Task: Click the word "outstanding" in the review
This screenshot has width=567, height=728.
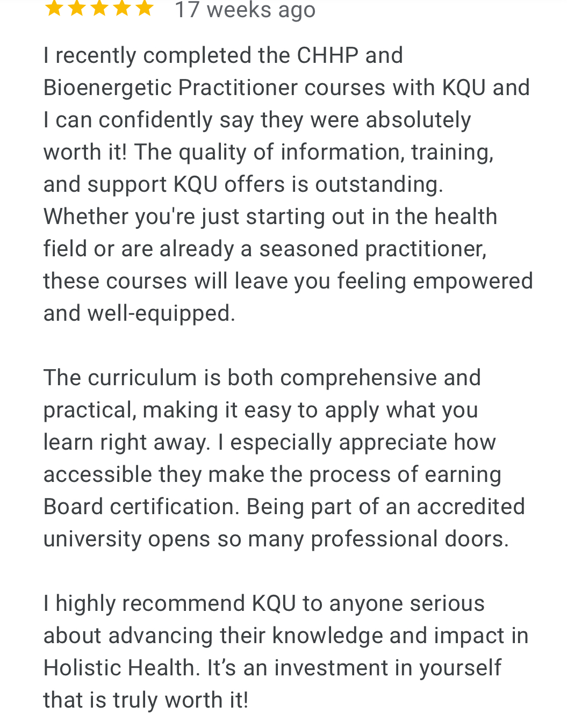Action: pyautogui.click(x=378, y=184)
